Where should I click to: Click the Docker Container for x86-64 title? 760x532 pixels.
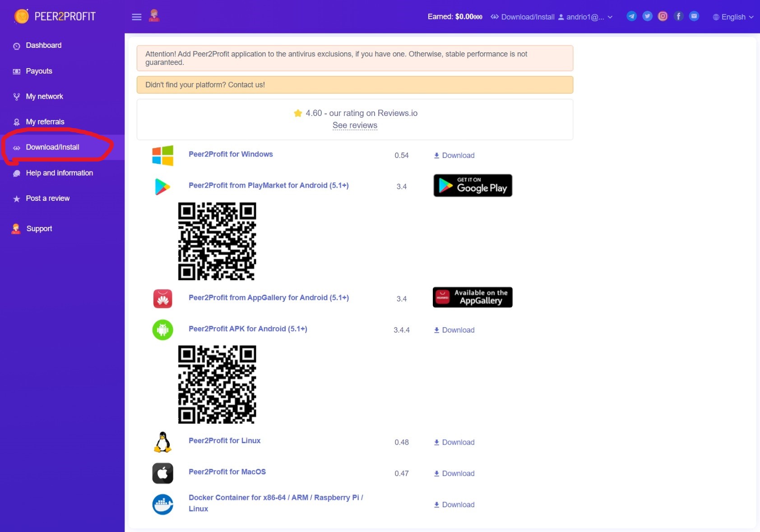click(x=276, y=503)
